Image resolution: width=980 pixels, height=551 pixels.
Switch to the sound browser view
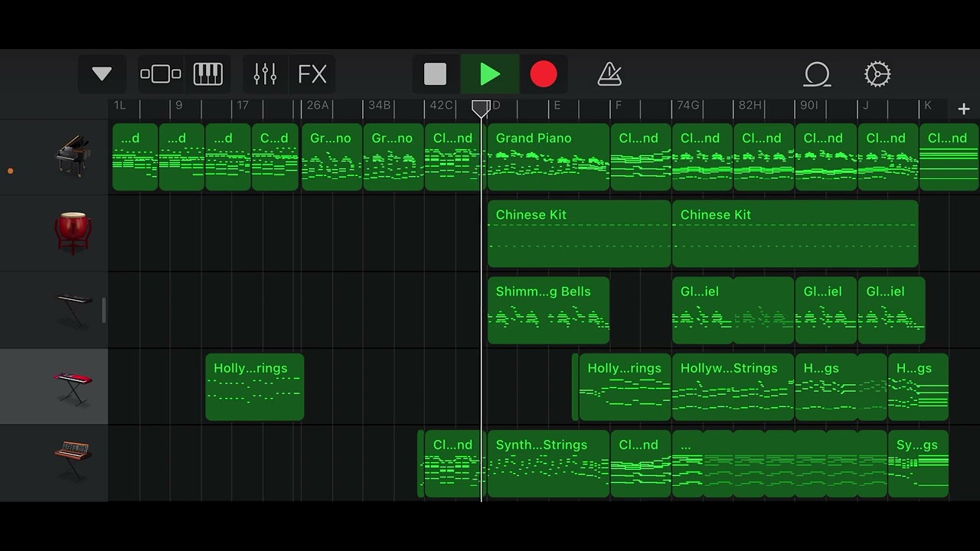point(161,74)
